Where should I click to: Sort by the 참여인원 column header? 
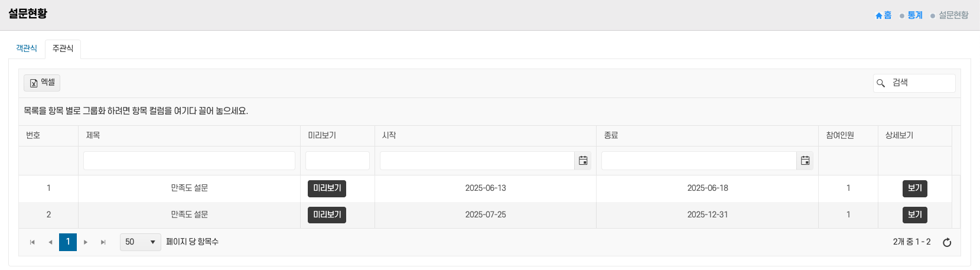[x=840, y=136]
